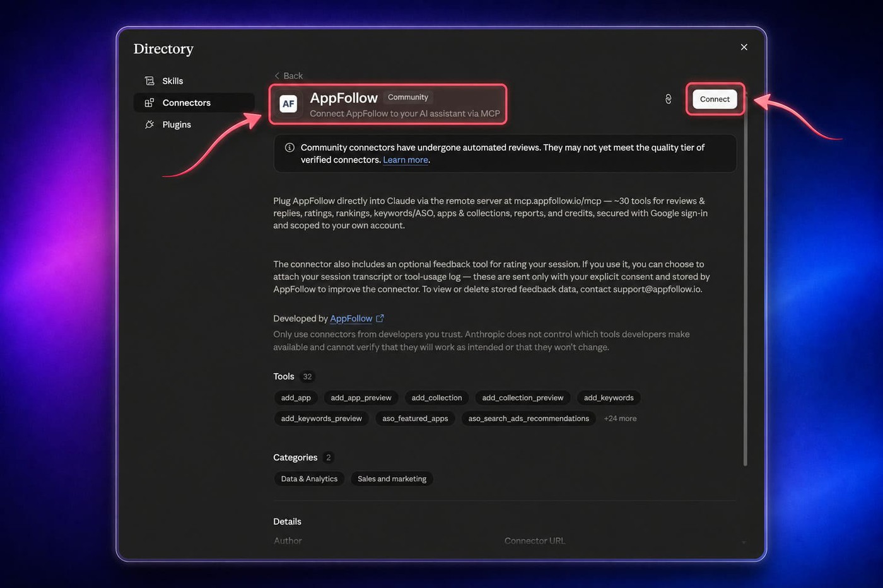The height and width of the screenshot is (588, 883).
Task: Click the Tools count badge 32
Action: pyautogui.click(x=307, y=377)
